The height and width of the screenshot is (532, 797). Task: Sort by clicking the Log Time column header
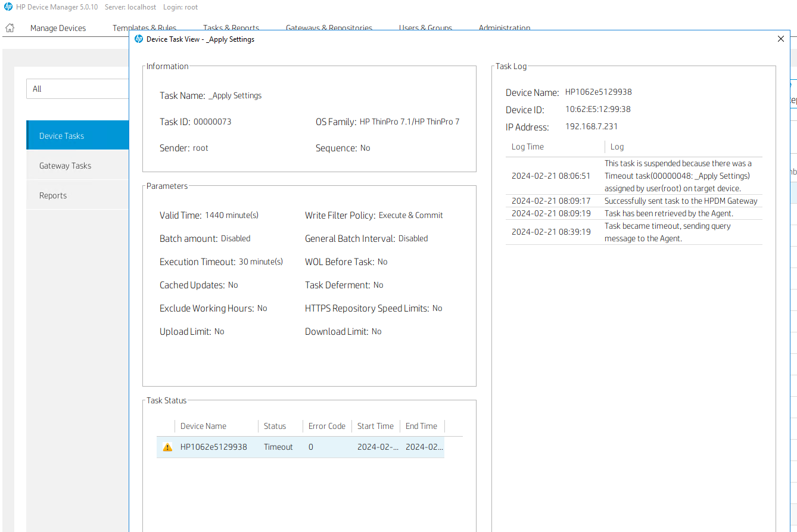(x=527, y=147)
